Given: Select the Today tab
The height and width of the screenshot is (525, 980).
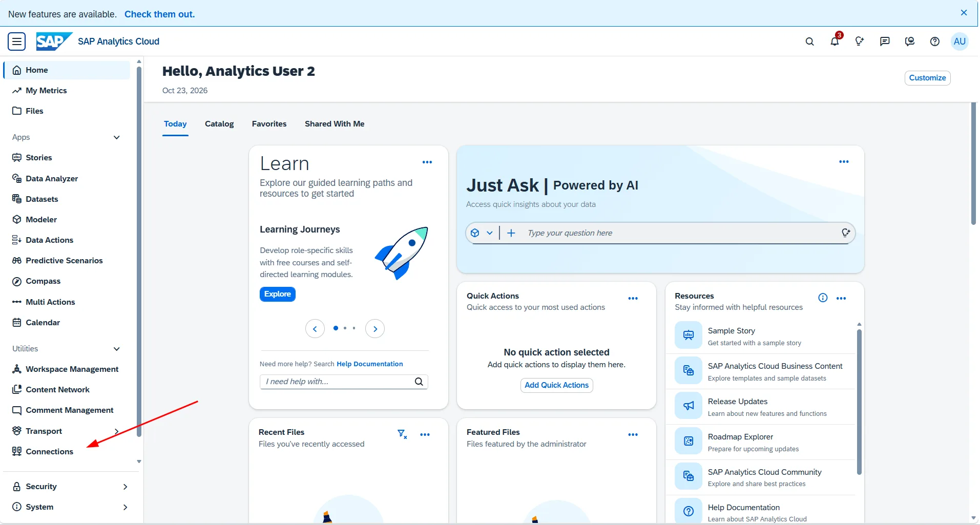Looking at the screenshot, I should point(175,124).
